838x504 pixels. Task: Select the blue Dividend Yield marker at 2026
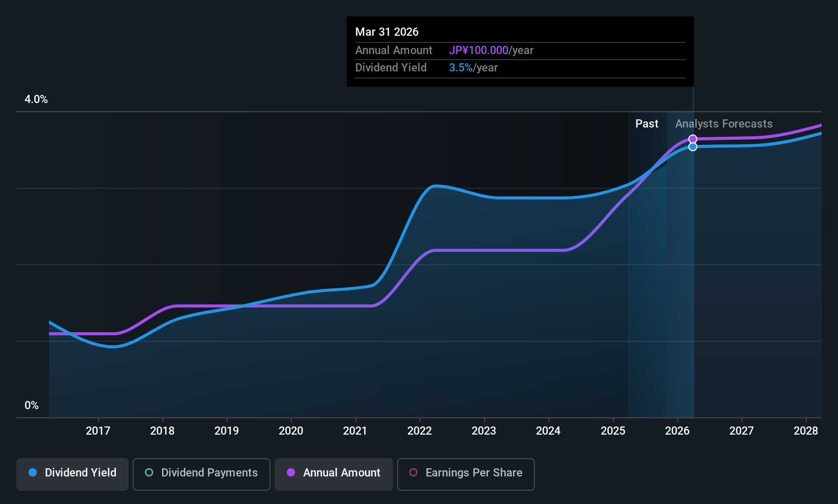click(693, 146)
